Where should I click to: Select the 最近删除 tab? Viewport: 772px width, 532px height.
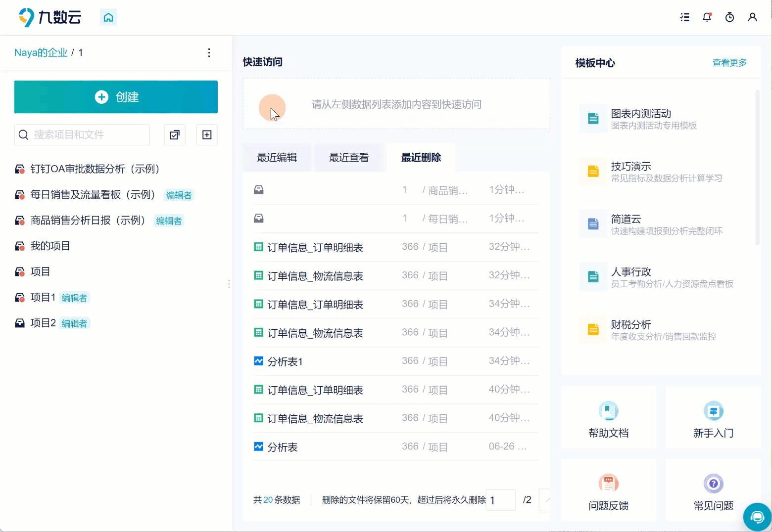click(421, 158)
